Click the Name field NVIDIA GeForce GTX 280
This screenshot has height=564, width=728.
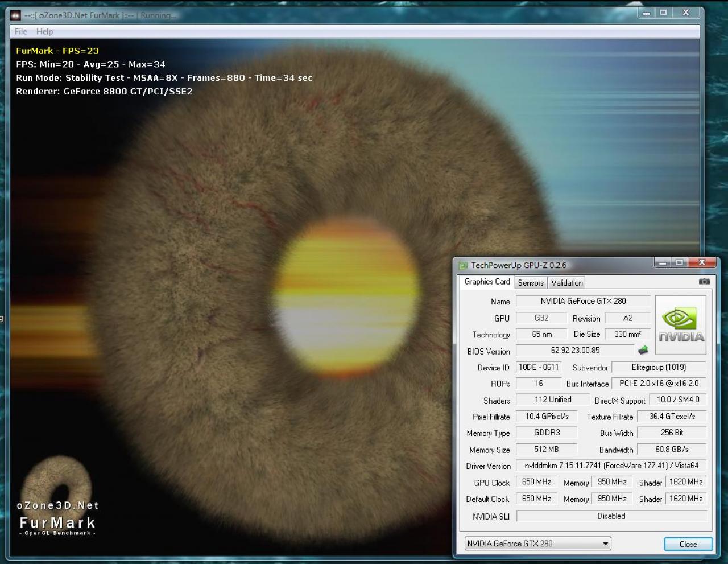click(x=583, y=301)
